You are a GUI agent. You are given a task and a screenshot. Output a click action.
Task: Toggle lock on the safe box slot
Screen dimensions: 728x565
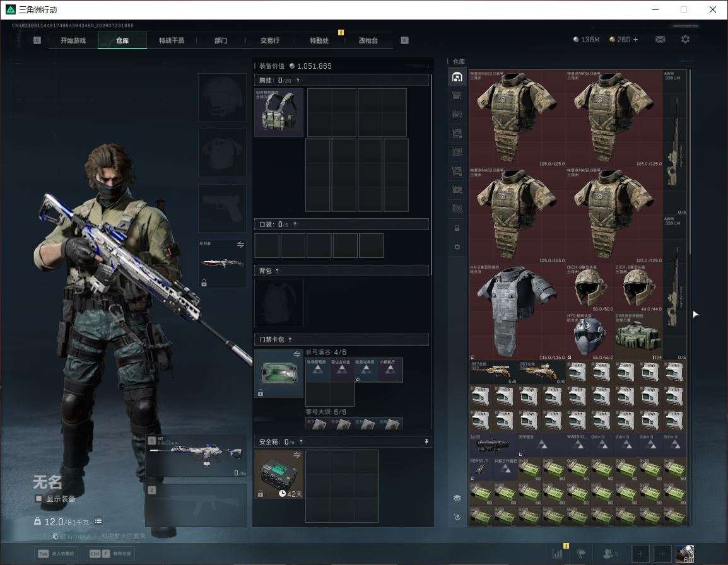pyautogui.click(x=261, y=494)
